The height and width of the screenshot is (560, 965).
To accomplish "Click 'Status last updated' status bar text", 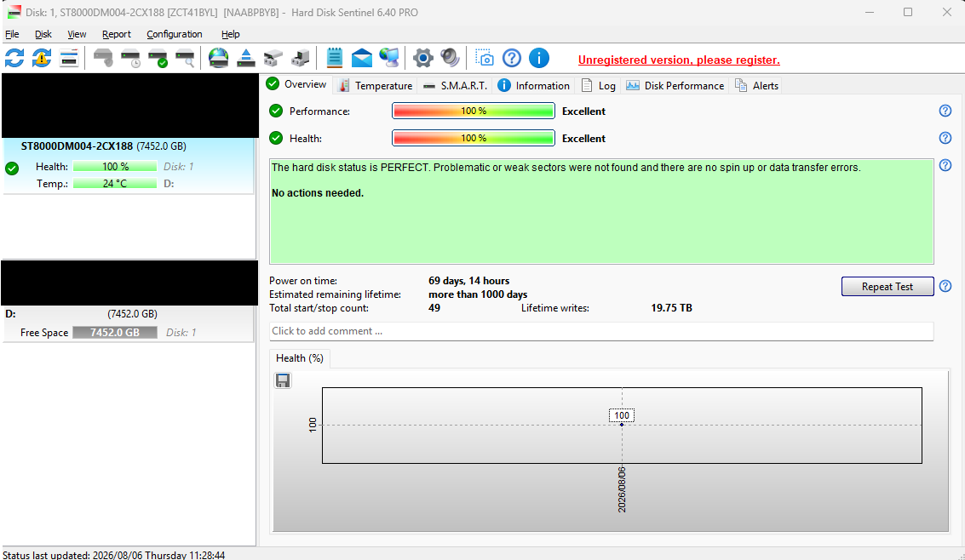I will pos(114,555).
